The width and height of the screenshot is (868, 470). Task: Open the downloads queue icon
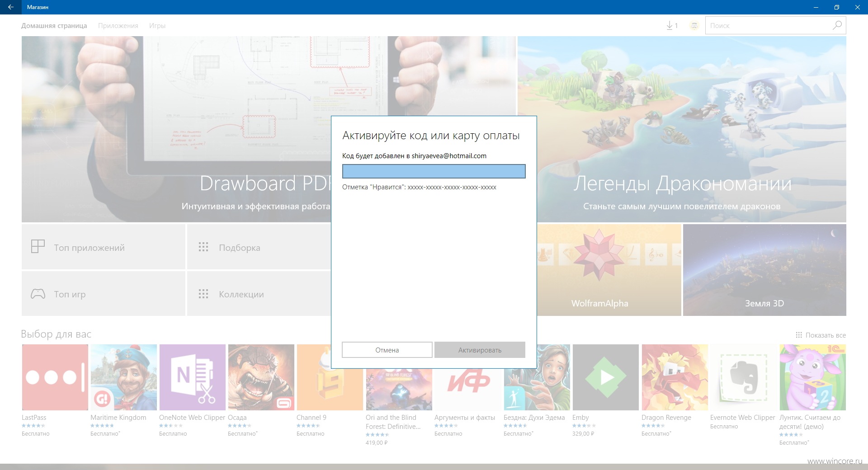point(672,26)
